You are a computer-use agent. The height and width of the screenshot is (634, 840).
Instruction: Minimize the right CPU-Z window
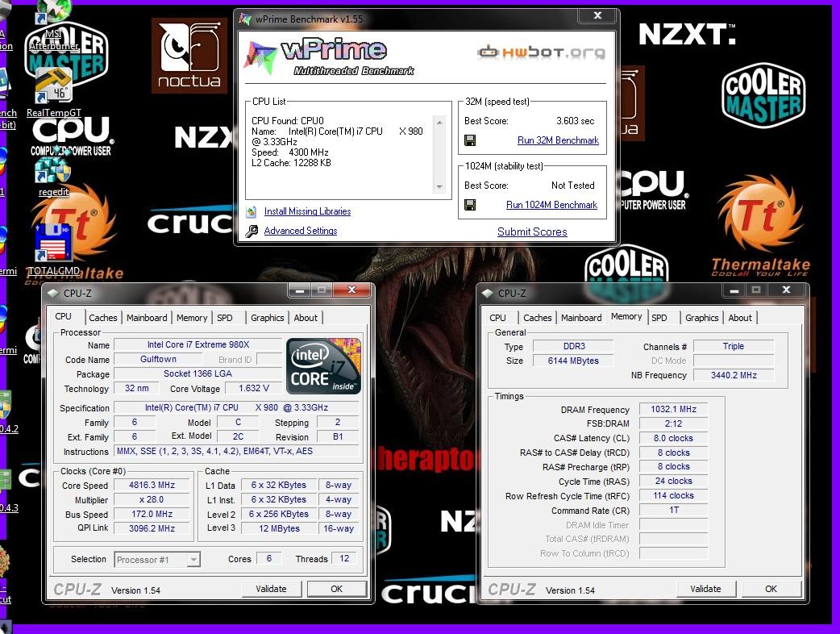point(734,290)
